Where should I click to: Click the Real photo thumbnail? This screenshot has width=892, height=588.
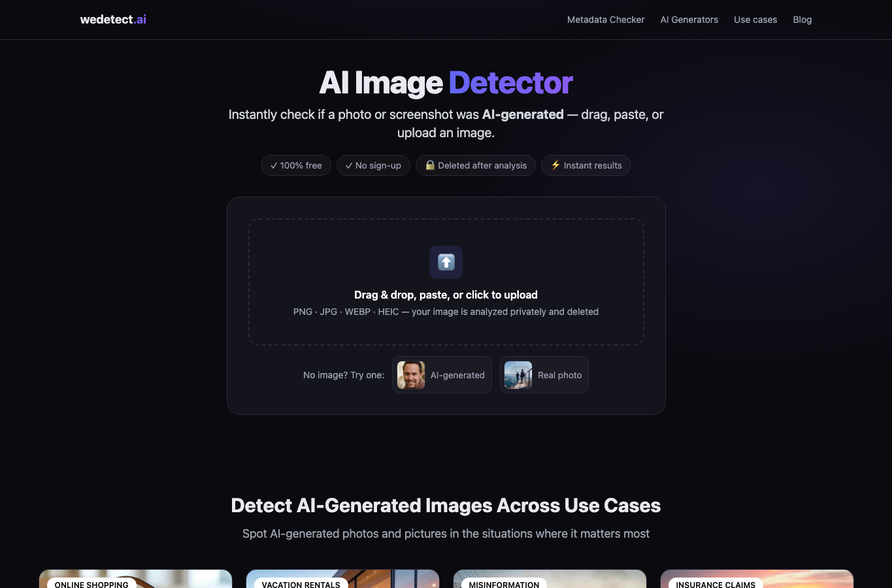tap(518, 375)
